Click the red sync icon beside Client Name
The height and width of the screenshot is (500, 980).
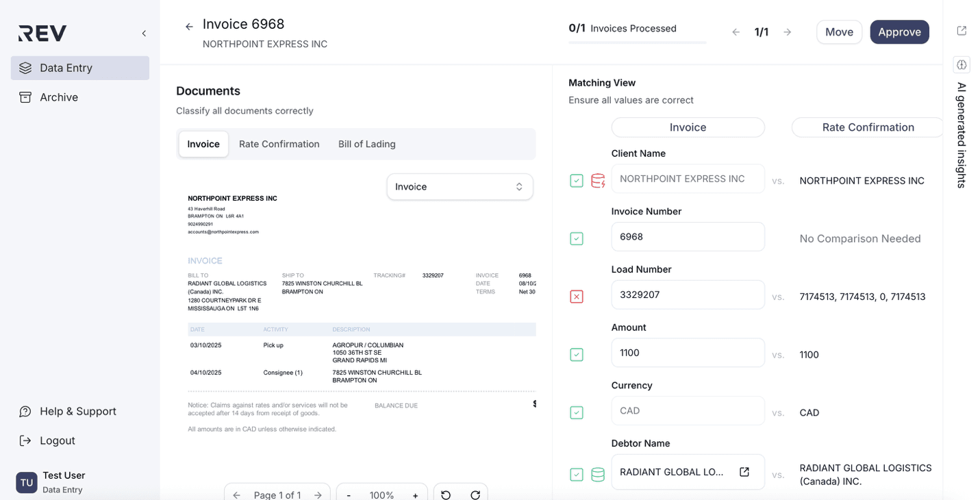coord(597,180)
